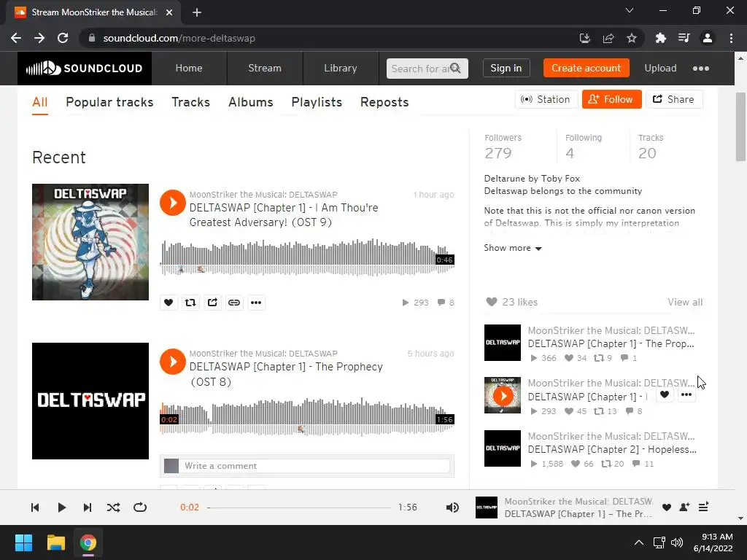Open the Home nav item
The height and width of the screenshot is (560, 747).
tap(189, 69)
